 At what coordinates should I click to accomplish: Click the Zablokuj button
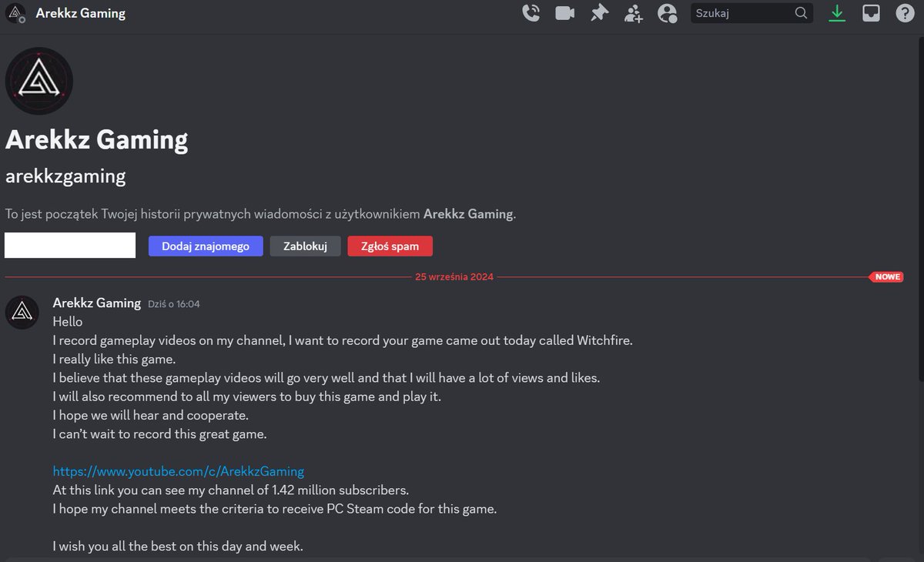coord(305,246)
